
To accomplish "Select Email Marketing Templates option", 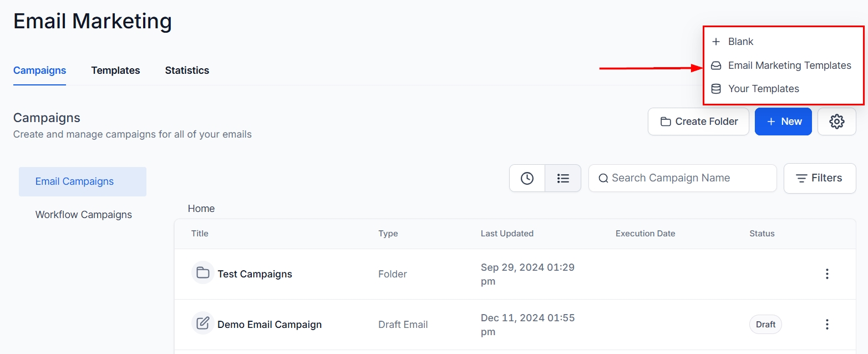I will pos(789,65).
